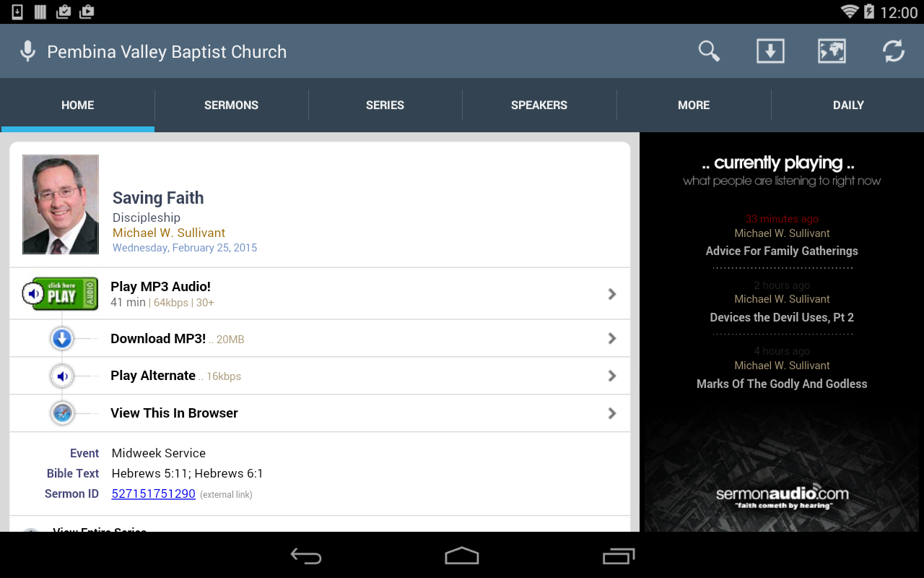Screen dimensions: 924x578
Task: Expand Play MP3 Audio row chevron
Action: click(612, 294)
